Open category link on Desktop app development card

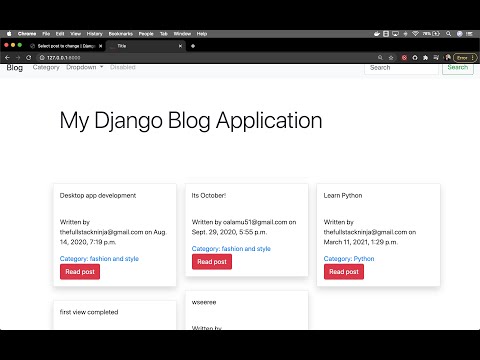tap(99, 259)
